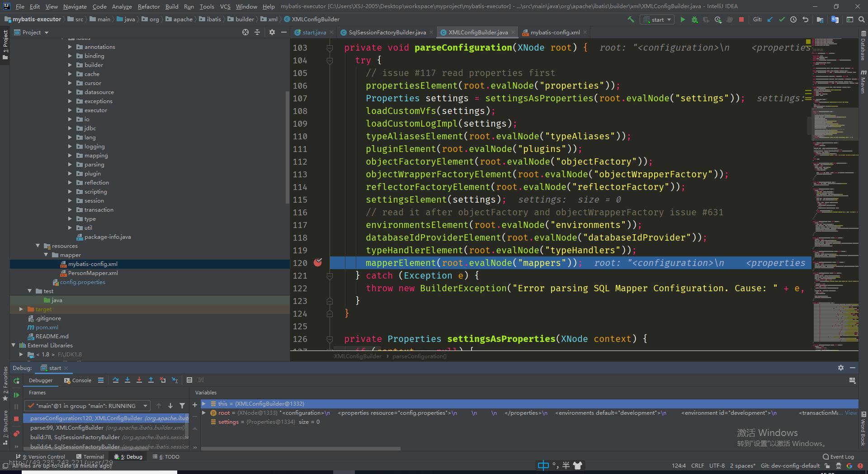Viewport: 868px width, 474px height.
Task: Click the Build project hammer icon
Action: click(x=631, y=19)
